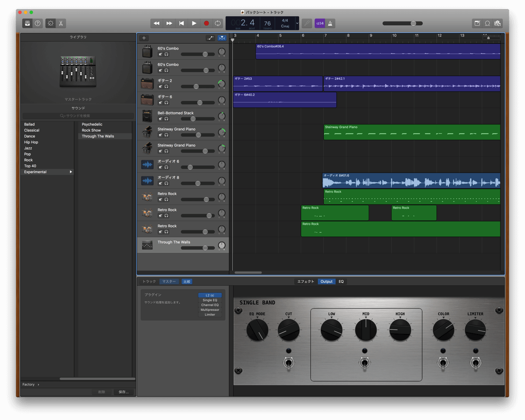The width and height of the screenshot is (525, 420).
Task: Click the Rewind transport button
Action: click(156, 23)
